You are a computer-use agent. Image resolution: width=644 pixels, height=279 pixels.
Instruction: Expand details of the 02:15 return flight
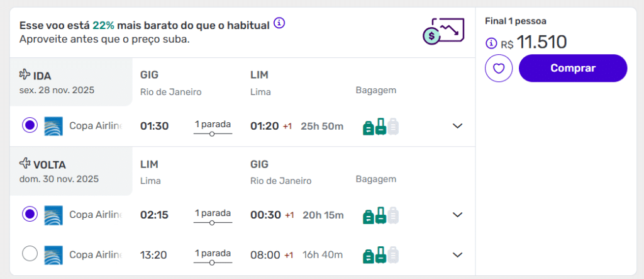(x=458, y=215)
